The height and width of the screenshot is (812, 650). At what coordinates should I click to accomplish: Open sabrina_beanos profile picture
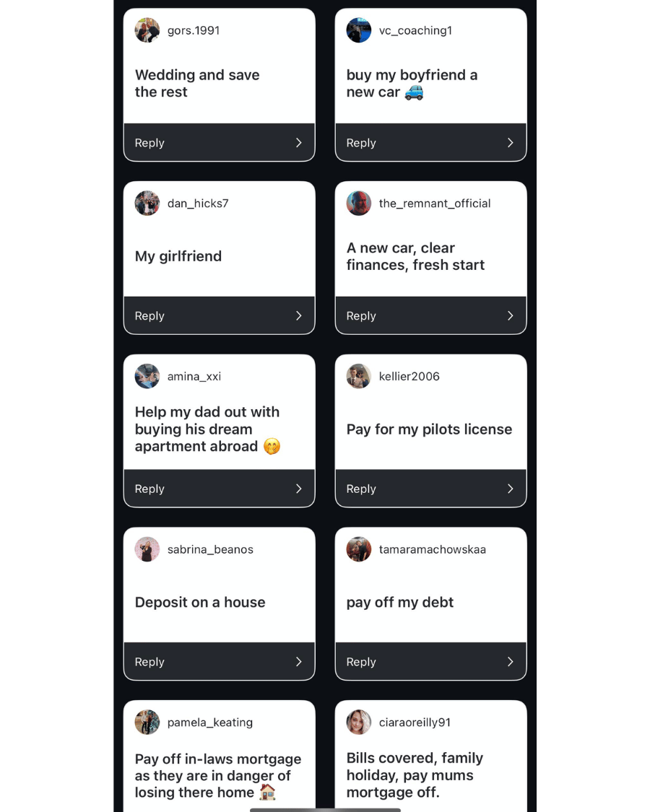[x=147, y=549]
